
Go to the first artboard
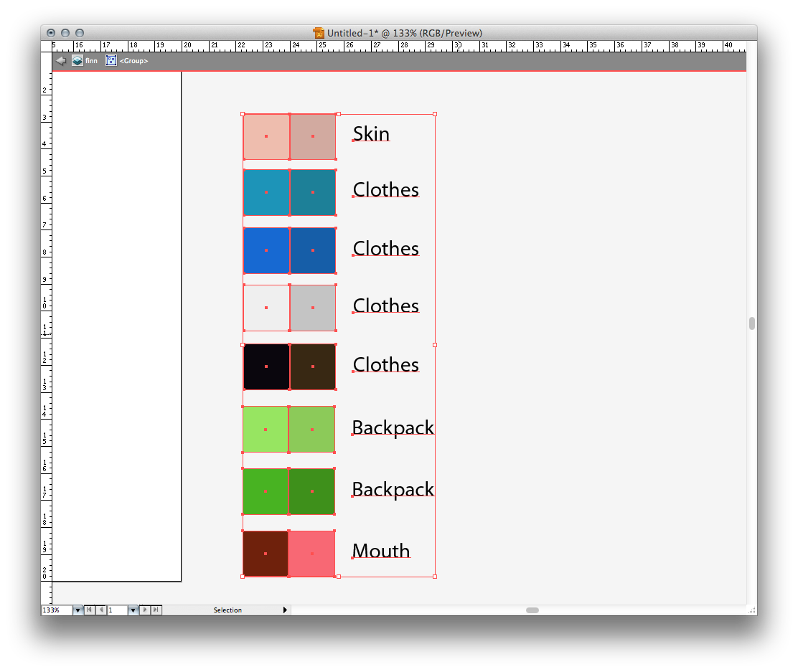point(89,610)
